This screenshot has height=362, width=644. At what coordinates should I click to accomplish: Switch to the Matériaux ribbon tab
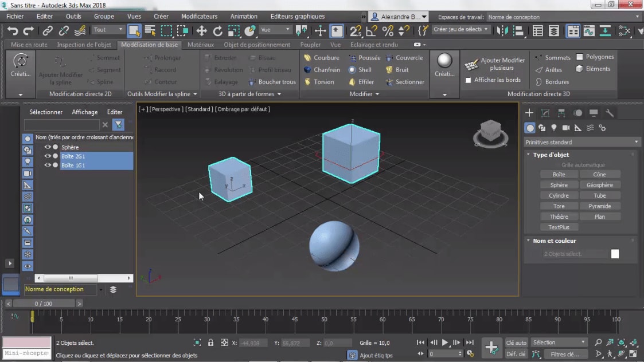pyautogui.click(x=201, y=45)
